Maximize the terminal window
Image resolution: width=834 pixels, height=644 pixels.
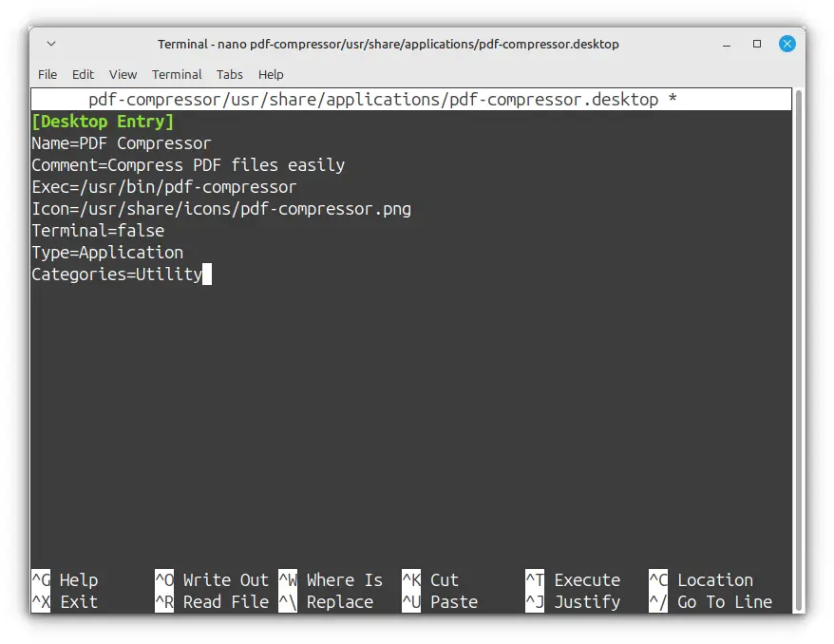757,44
